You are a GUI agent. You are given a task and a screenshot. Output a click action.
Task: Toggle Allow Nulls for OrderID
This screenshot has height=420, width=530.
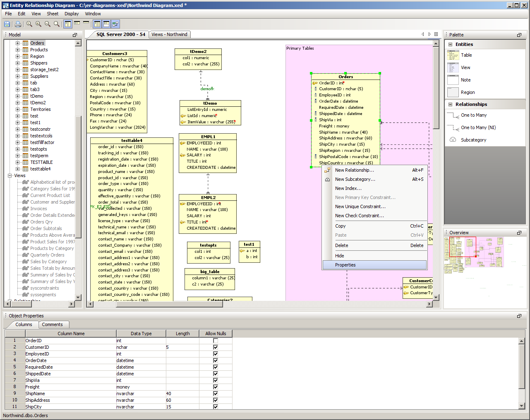click(x=216, y=341)
